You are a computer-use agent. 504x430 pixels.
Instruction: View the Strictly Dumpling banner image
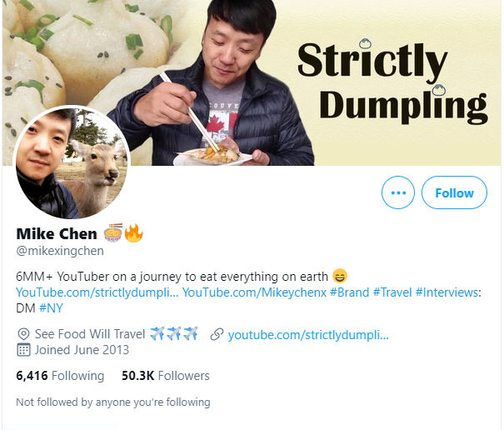(252, 82)
